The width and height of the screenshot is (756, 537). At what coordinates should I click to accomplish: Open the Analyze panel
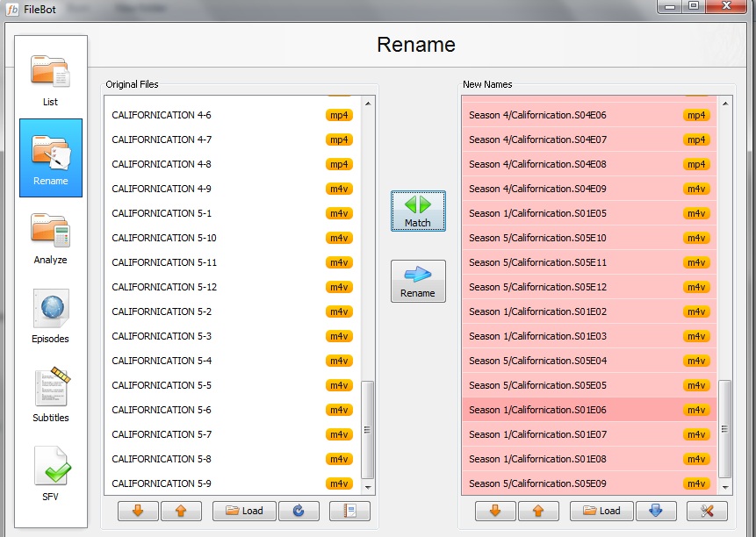tap(50, 238)
